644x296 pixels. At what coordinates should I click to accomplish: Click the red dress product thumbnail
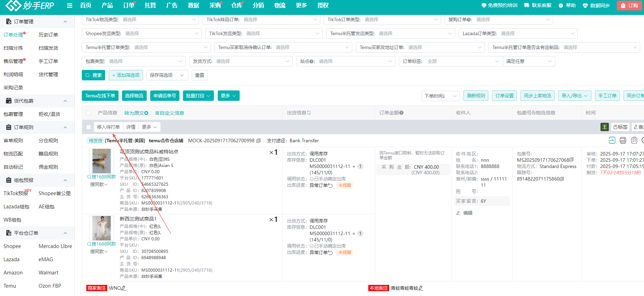[x=101, y=228]
